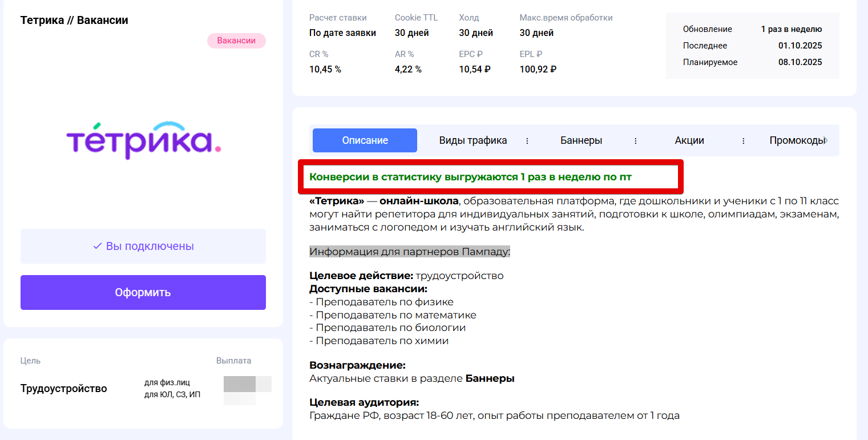The width and height of the screenshot is (868, 440).
Task: Click the "Трудоустройство" goal row label
Action: [64, 389]
